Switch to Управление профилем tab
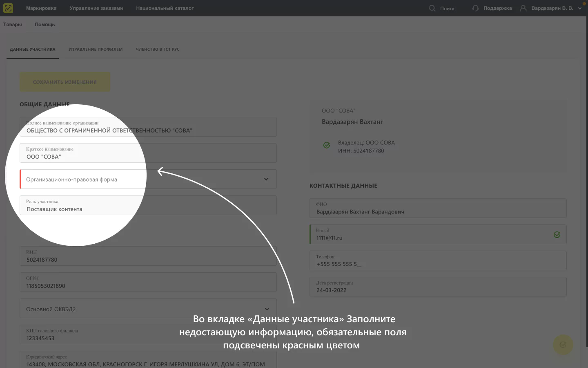Viewport: 588px width, 368px height. [x=96, y=49]
